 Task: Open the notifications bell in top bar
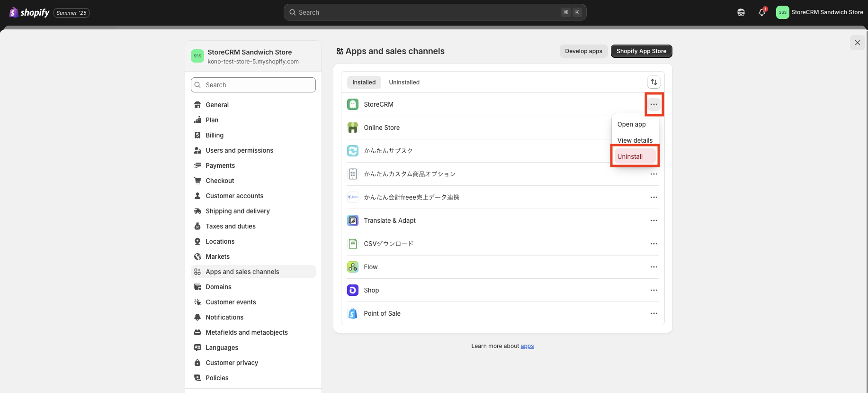[762, 12]
